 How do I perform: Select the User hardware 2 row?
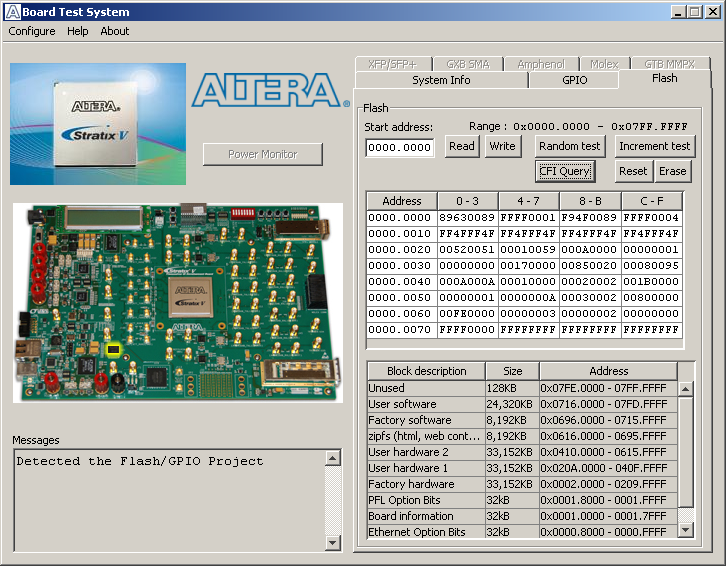pyautogui.click(x=522, y=452)
